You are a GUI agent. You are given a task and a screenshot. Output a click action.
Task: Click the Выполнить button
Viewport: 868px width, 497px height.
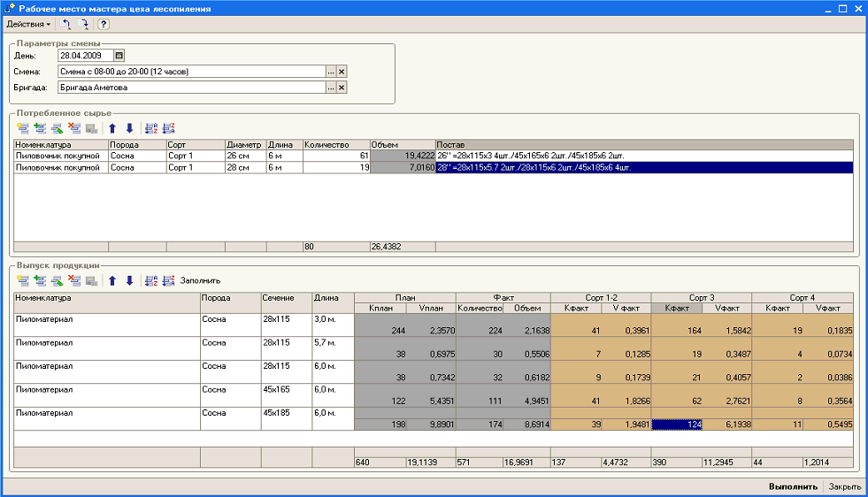point(793,486)
